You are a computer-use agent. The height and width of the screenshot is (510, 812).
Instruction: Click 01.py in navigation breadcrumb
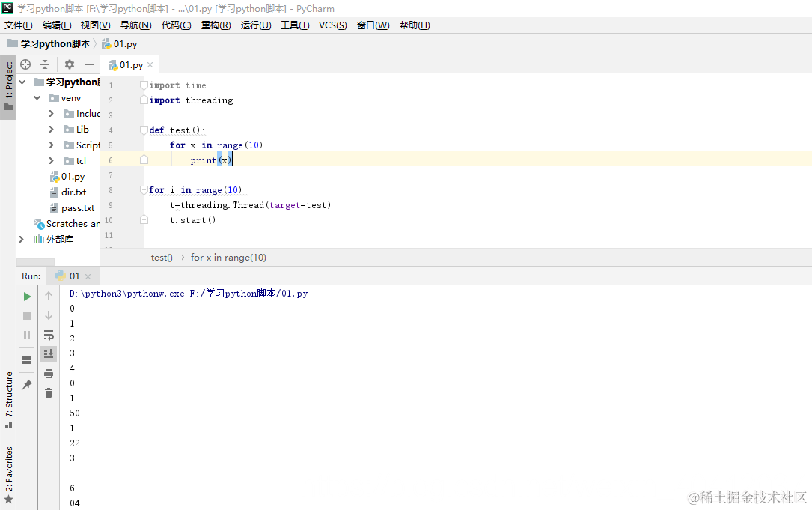click(120, 43)
